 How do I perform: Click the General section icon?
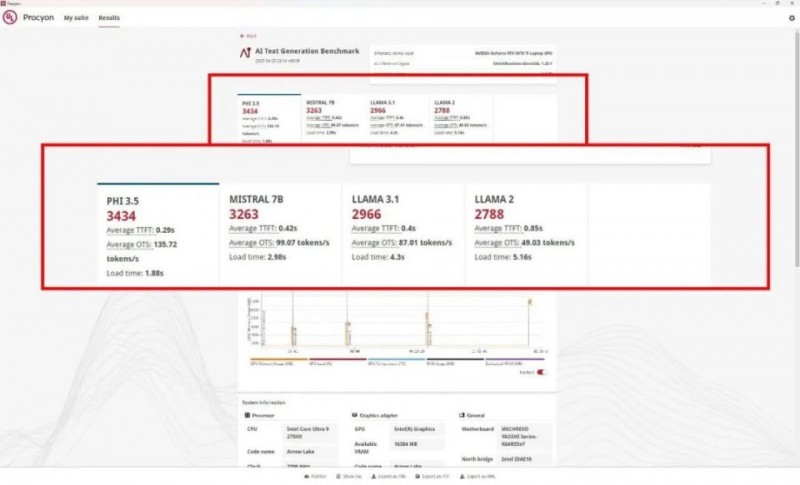460,413
